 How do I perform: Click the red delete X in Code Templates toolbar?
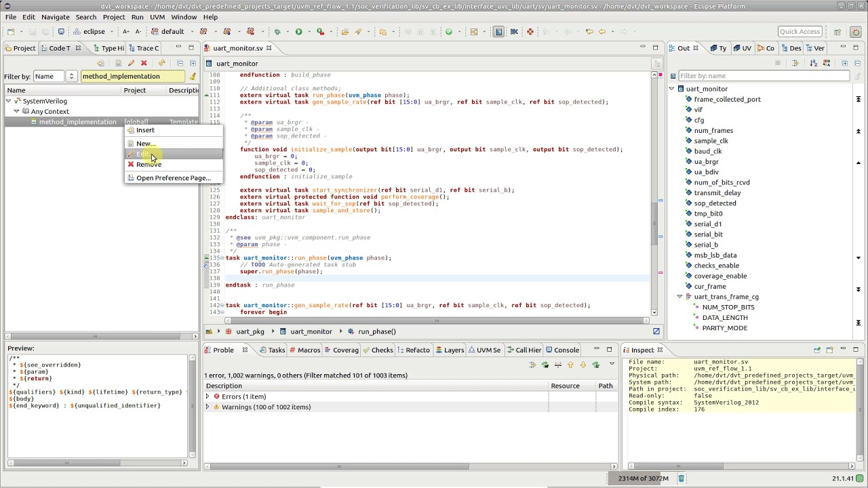coord(144,63)
